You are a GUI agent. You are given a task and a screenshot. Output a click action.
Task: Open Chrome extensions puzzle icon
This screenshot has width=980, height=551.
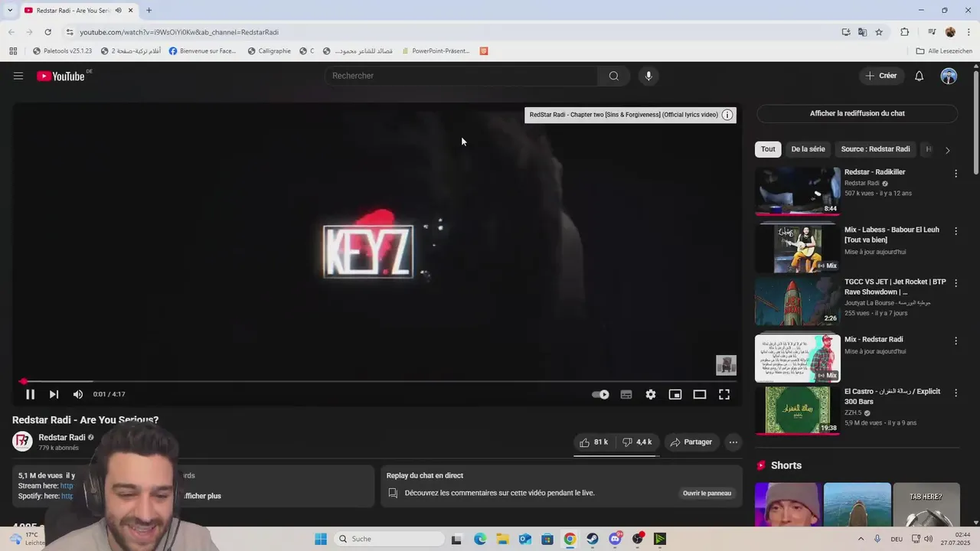click(904, 32)
